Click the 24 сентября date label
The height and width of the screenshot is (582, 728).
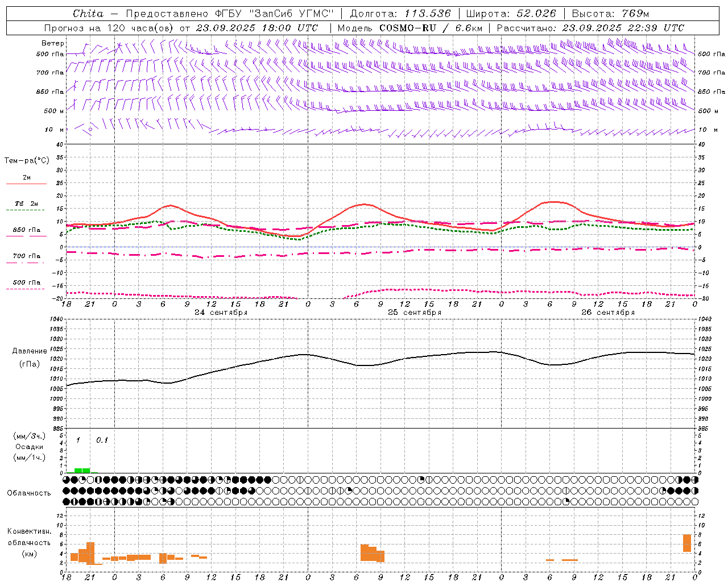[221, 313]
